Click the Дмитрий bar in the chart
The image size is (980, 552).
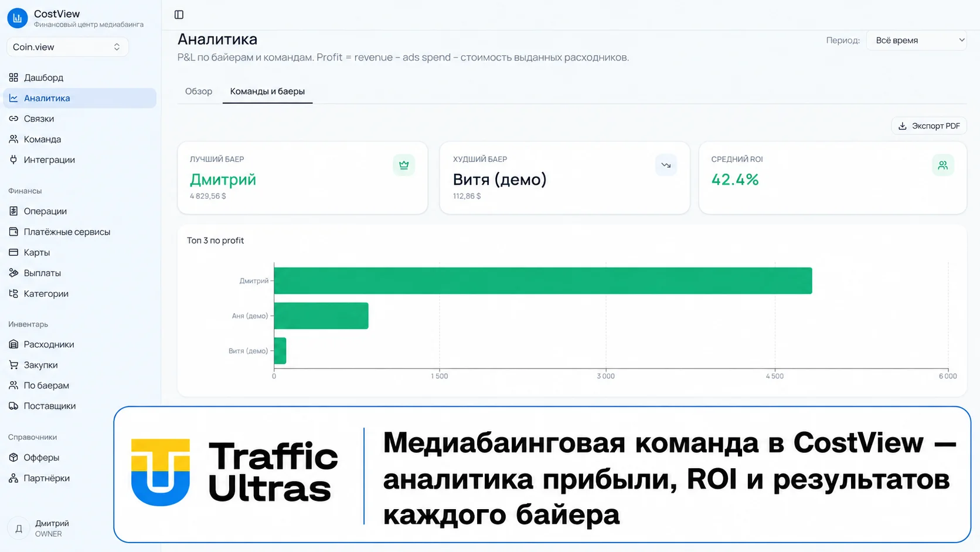tap(543, 280)
